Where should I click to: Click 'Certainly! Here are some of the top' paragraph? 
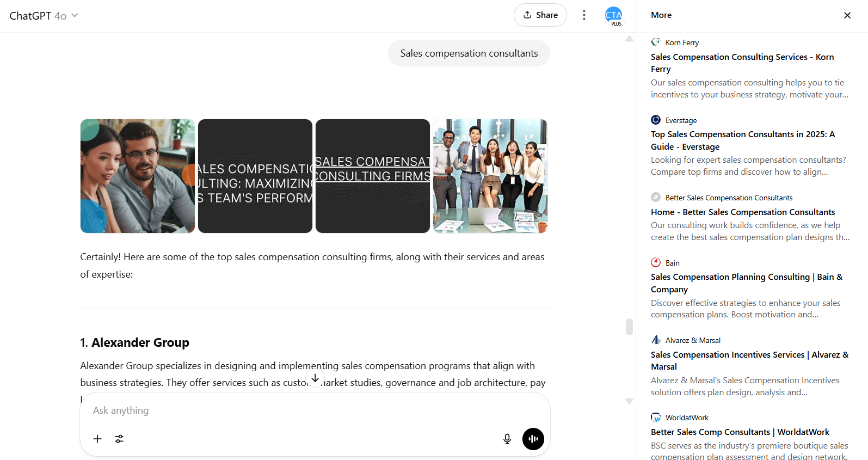(312, 266)
